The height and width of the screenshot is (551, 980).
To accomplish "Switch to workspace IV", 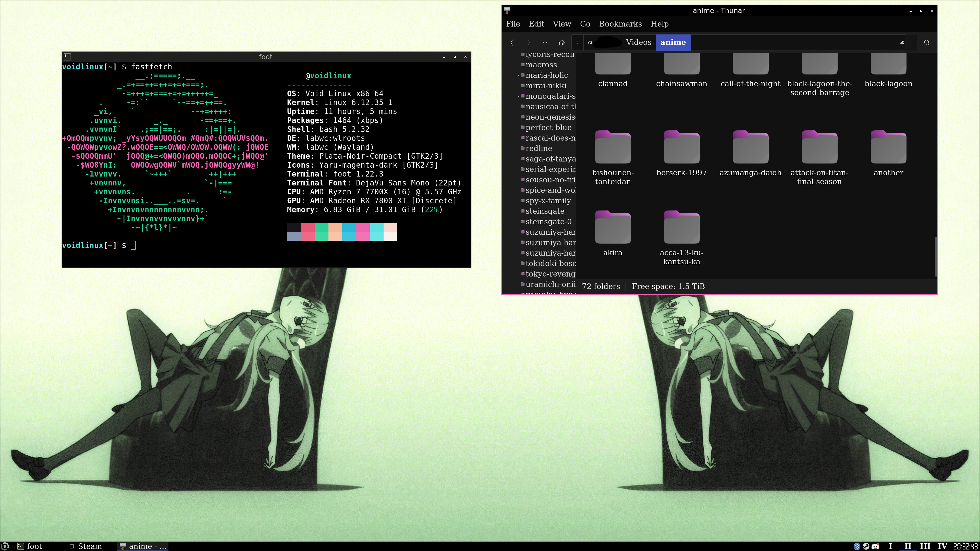I will (943, 546).
